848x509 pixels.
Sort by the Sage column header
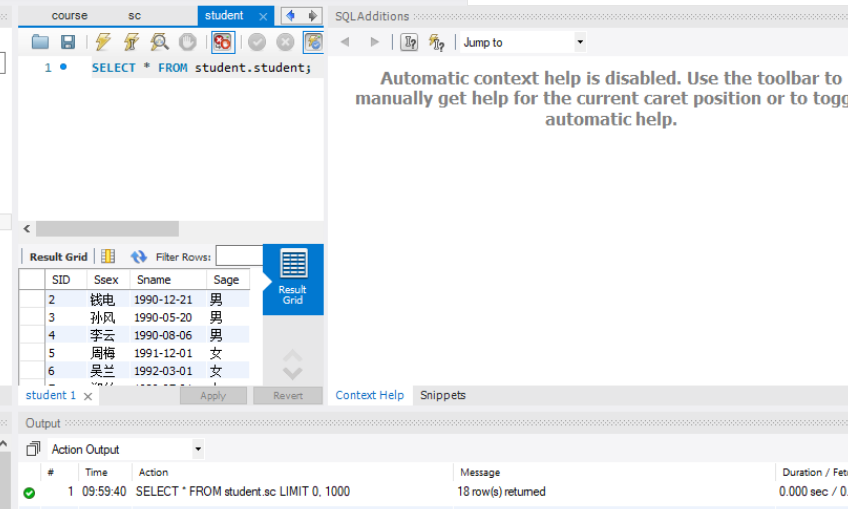pos(228,280)
